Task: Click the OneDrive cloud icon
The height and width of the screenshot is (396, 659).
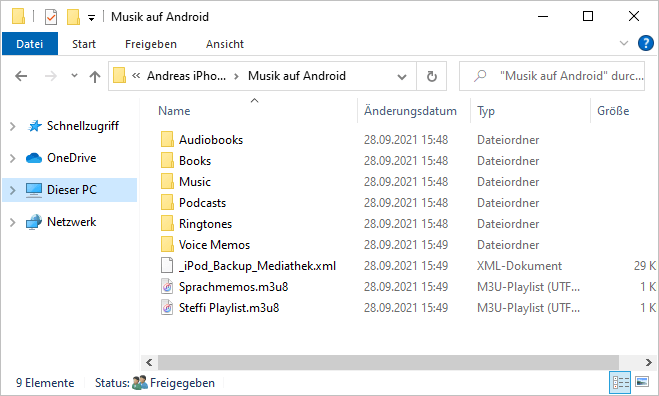Action: click(x=34, y=158)
